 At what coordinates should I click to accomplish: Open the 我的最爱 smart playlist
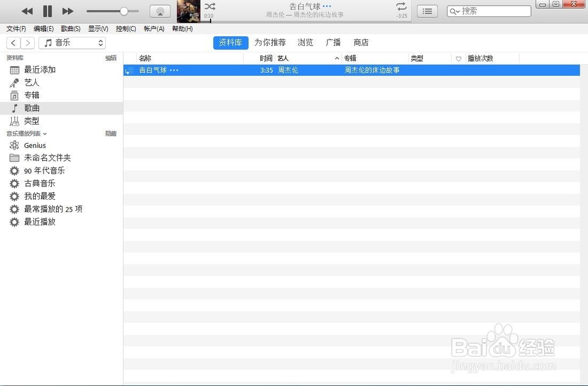[x=62, y=196]
